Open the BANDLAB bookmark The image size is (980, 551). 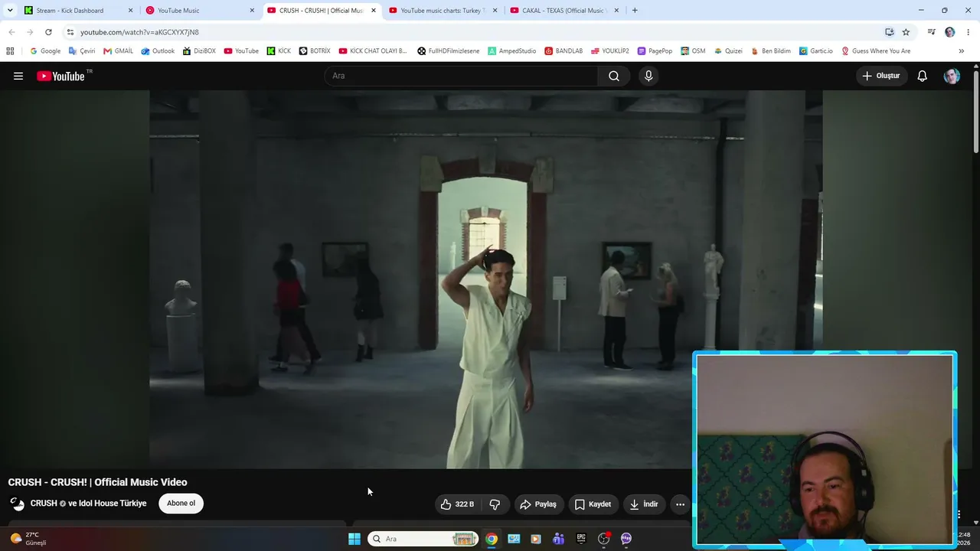(x=563, y=51)
